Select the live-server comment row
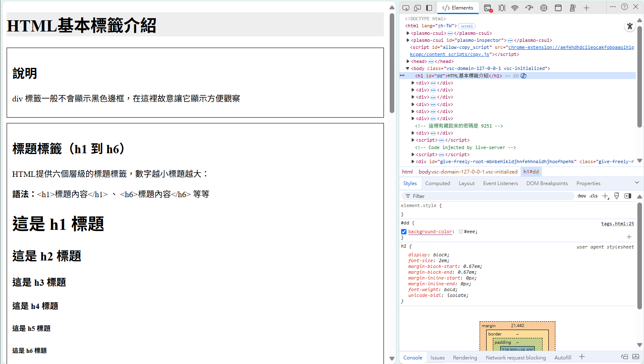 coord(466,147)
